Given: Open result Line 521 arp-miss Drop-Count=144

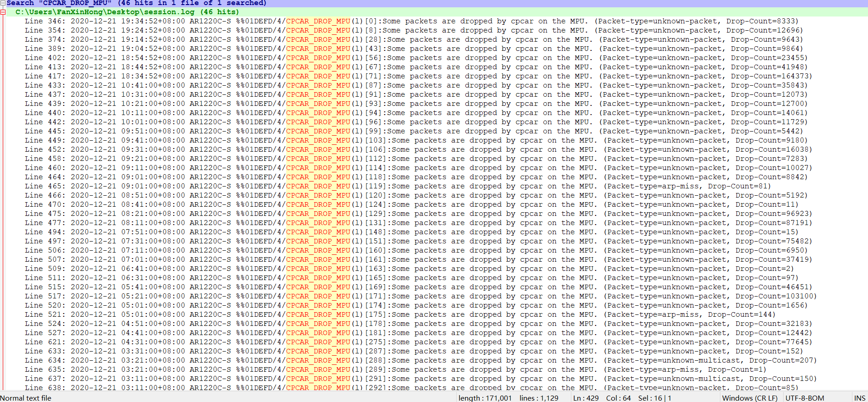Looking at the screenshot, I should coord(400,314).
